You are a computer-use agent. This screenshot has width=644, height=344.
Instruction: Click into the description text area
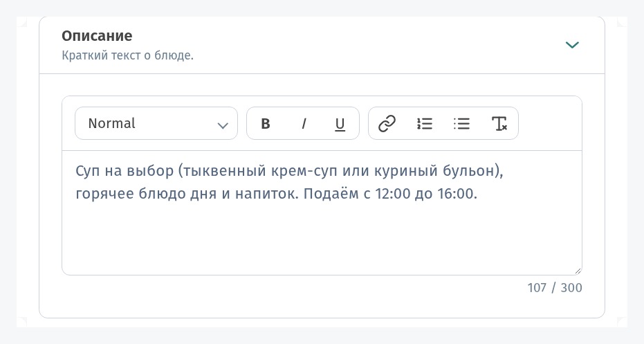(x=322, y=213)
